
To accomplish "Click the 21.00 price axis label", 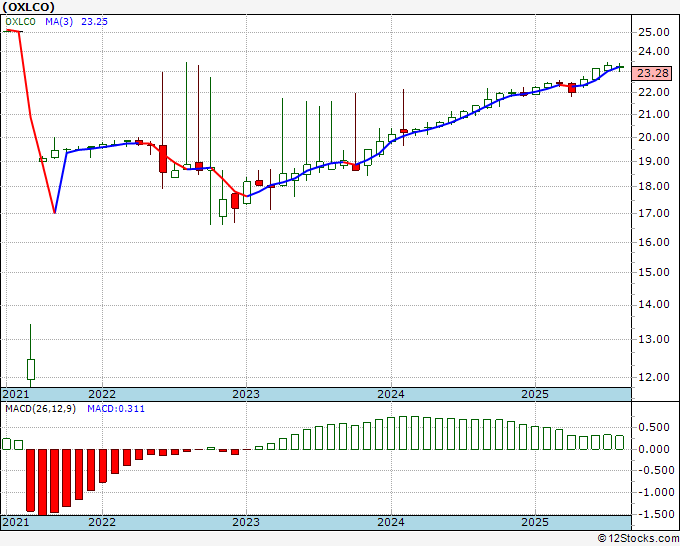I will click(654, 114).
